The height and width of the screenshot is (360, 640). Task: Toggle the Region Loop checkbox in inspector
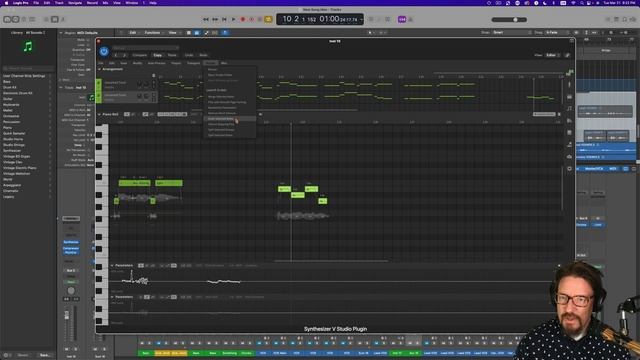coord(88,45)
